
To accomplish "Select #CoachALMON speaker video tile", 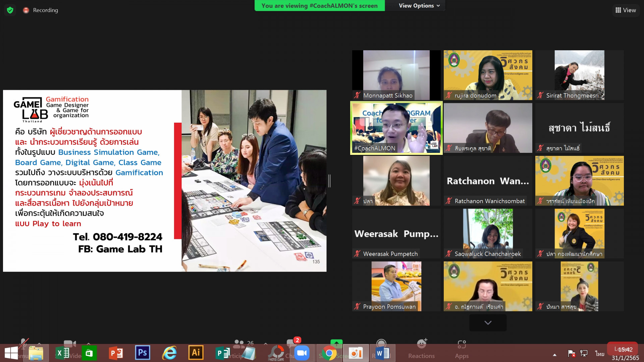I will coord(396,128).
